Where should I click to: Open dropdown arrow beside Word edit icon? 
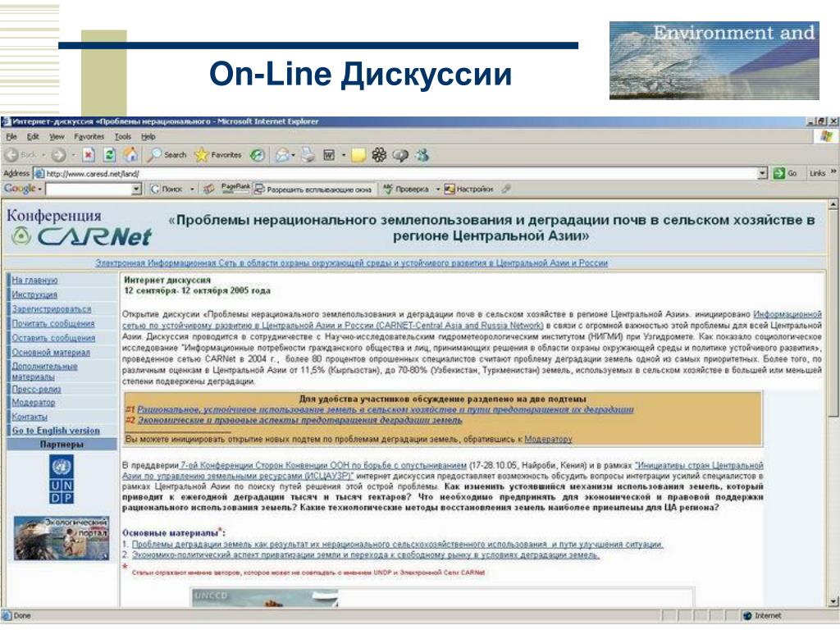pos(344,156)
